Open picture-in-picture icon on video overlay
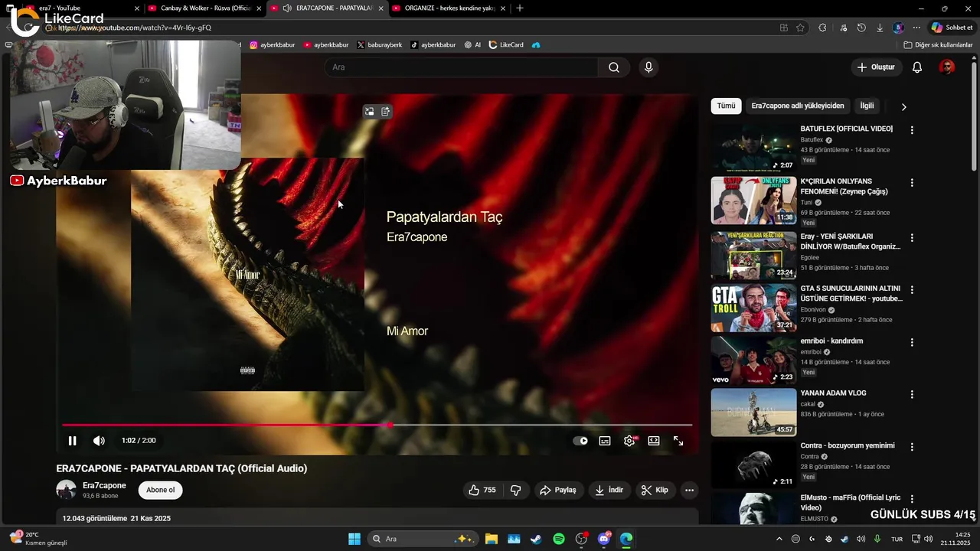 point(369,112)
